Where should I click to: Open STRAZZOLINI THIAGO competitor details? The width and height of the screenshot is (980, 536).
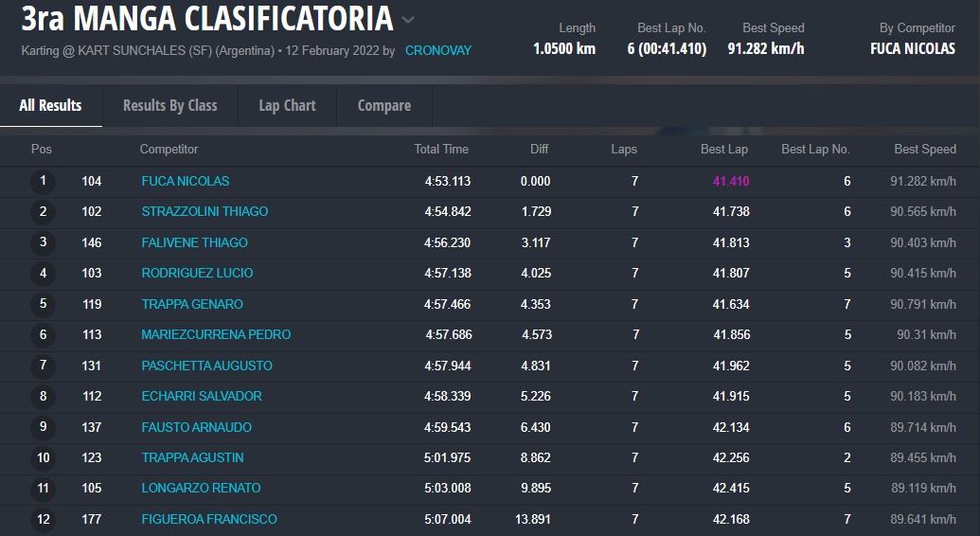(x=205, y=211)
